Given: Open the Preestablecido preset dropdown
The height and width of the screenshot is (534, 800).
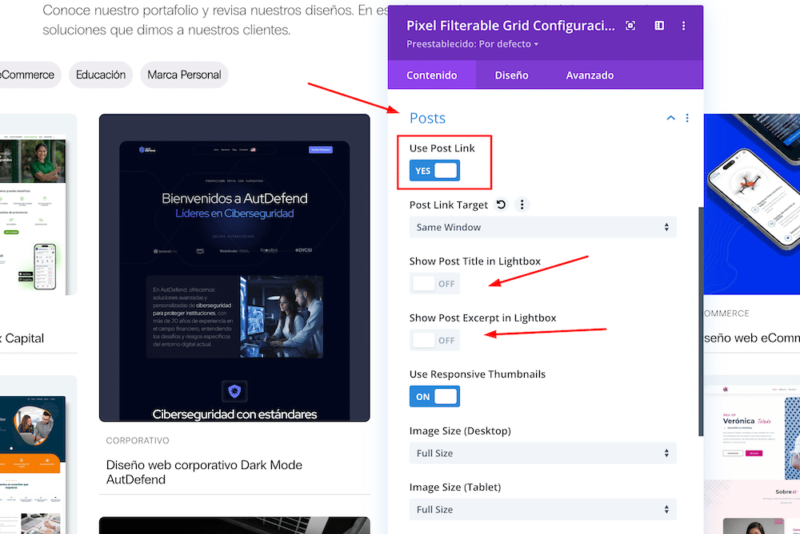Looking at the screenshot, I should click(472, 45).
